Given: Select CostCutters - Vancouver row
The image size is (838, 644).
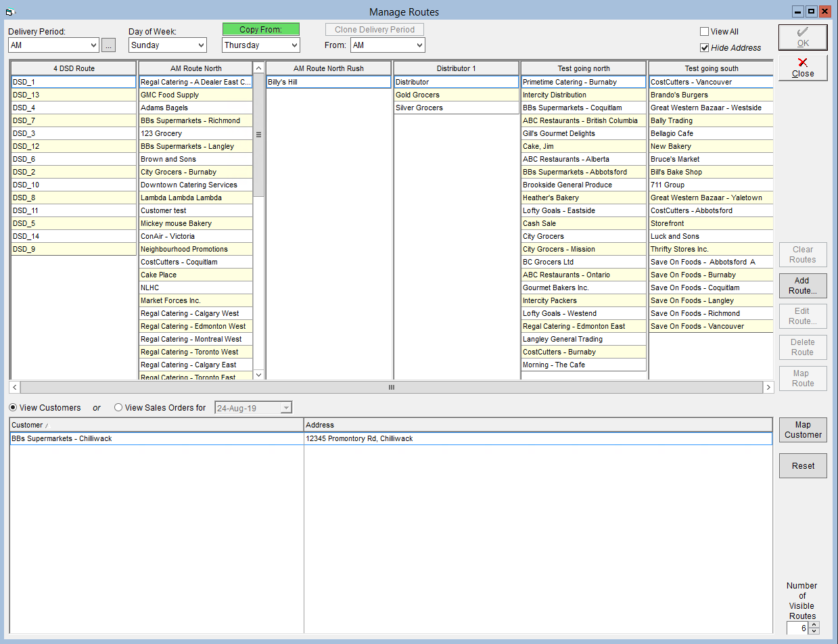Looking at the screenshot, I should (x=711, y=82).
